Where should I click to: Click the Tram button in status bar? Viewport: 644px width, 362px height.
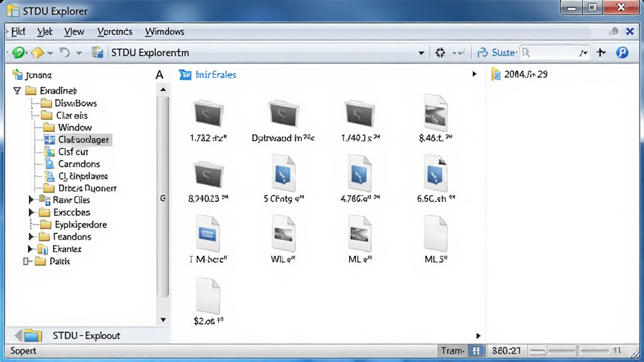pos(453,351)
